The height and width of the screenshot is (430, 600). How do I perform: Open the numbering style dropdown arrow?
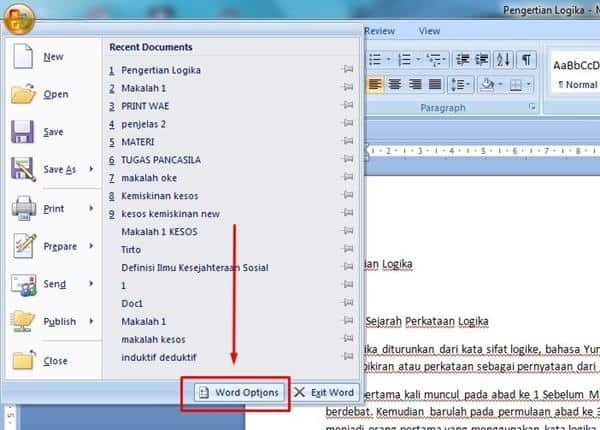click(x=418, y=60)
